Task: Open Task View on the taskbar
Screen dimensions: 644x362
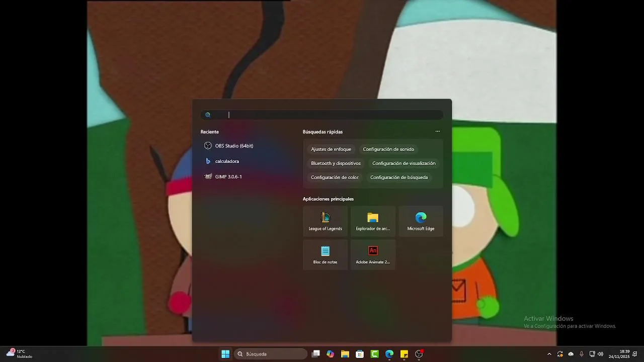Action: click(x=315, y=354)
